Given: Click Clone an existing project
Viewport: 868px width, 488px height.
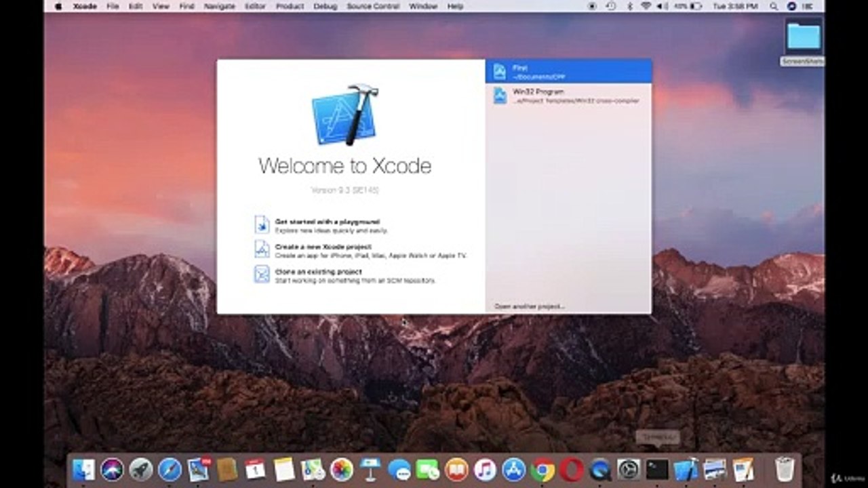Looking at the screenshot, I should click(x=319, y=272).
